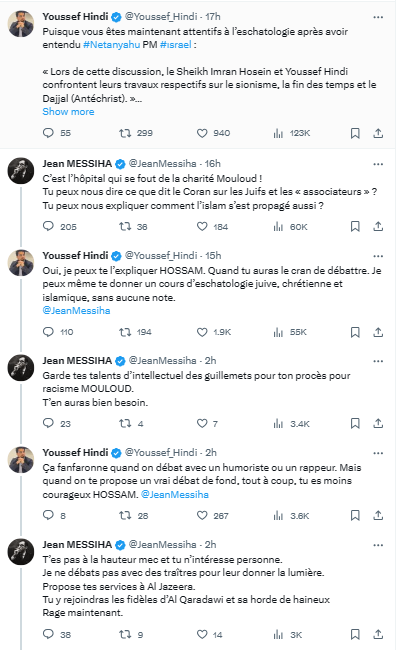Toggle like on tweet with 7 likes
The image size is (399, 650).
tap(202, 424)
